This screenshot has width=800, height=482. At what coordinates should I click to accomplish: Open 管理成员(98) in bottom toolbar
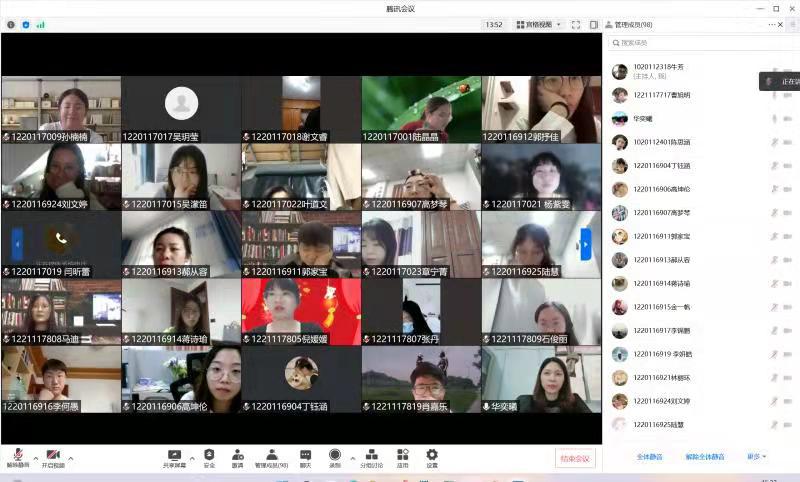click(271, 457)
